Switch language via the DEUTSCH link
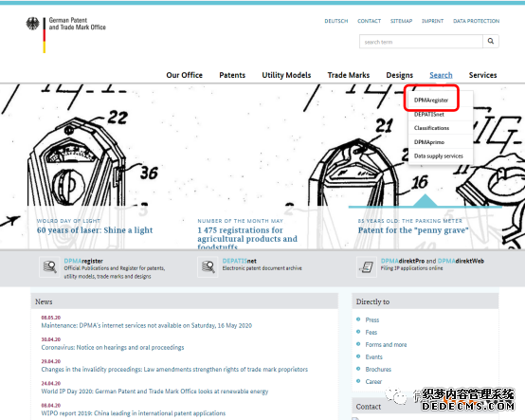The height and width of the screenshot is (420, 525). [336, 21]
